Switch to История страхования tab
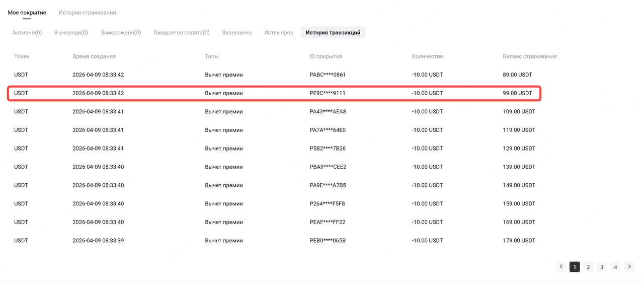The image size is (644, 283). (87, 13)
